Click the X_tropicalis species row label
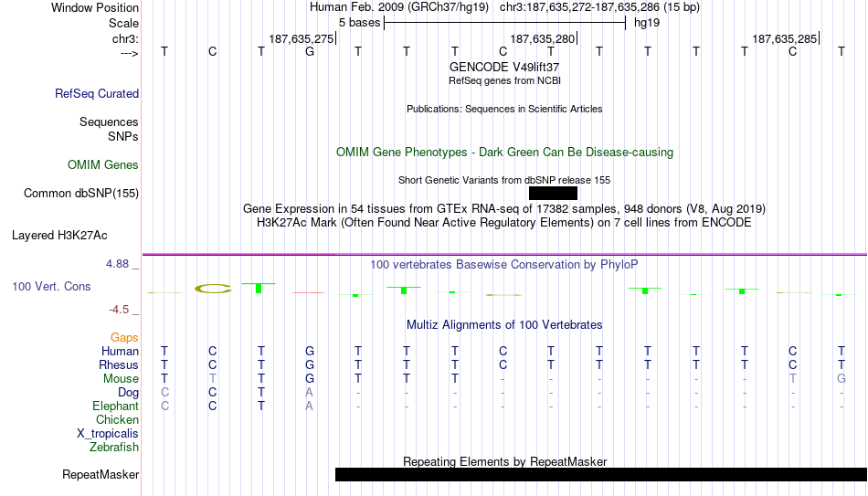This screenshot has height=496, width=868. (108, 434)
